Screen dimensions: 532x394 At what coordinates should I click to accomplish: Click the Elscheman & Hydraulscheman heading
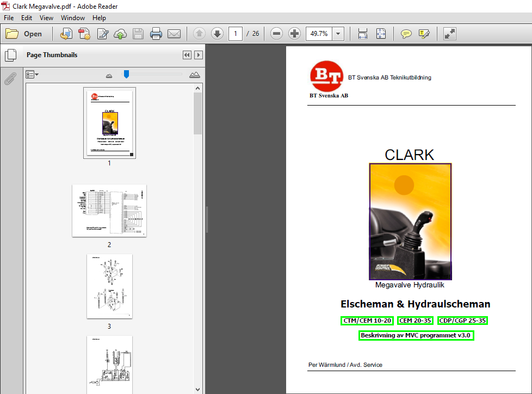click(415, 304)
